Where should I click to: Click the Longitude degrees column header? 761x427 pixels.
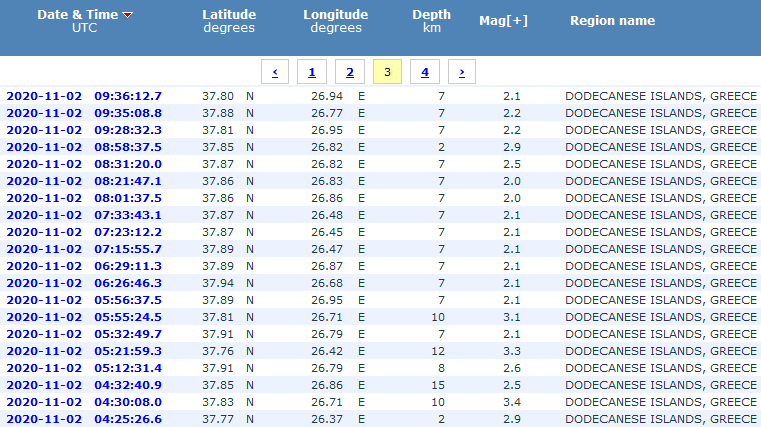pos(336,21)
